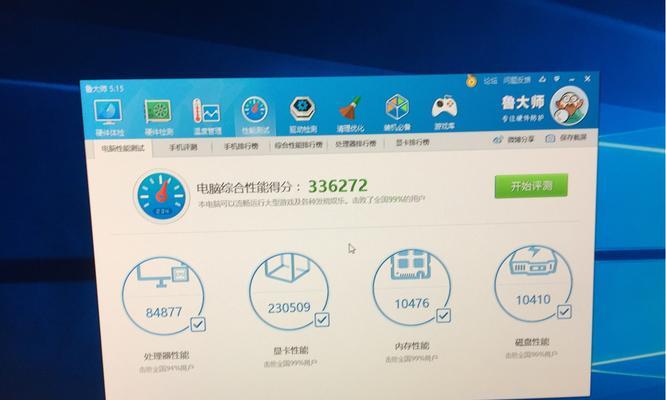The width and height of the screenshot is (666, 400).
Task: Switch to the 综合性能排行榜 tab
Action: [x=298, y=145]
